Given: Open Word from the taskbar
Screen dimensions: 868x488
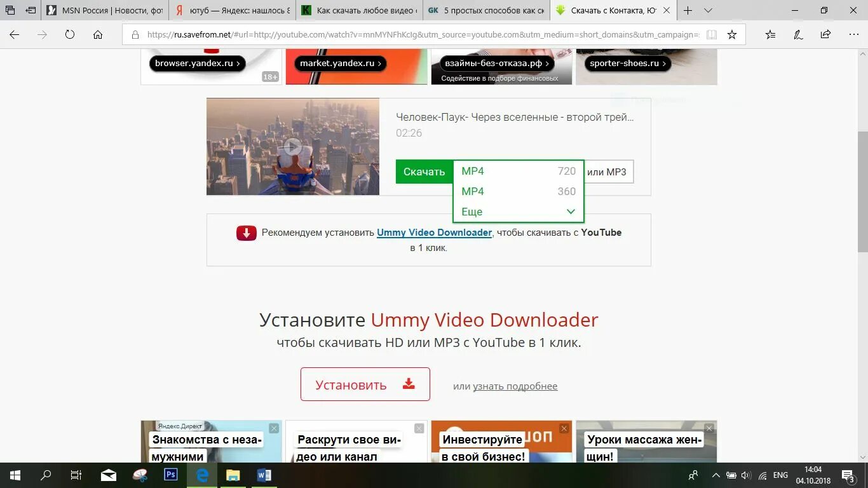Looking at the screenshot, I should [x=264, y=475].
